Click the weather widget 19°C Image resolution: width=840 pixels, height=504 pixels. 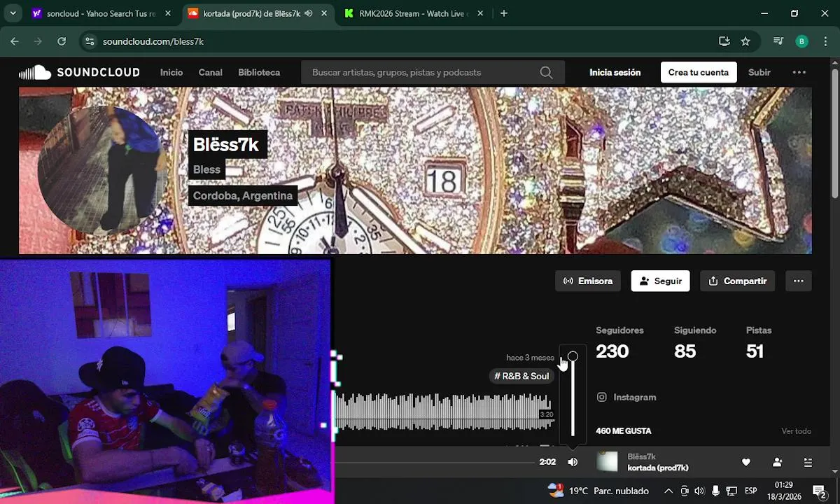click(598, 491)
